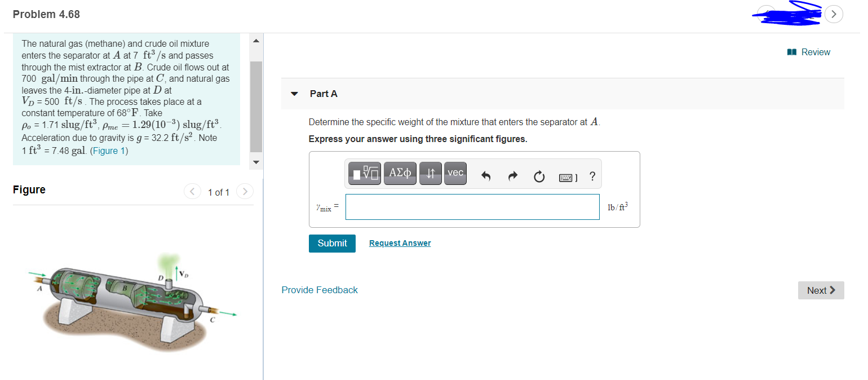Viewport: 868px width, 380px height.
Task: Select the up/down arrows formatting icon
Action: click(x=430, y=173)
